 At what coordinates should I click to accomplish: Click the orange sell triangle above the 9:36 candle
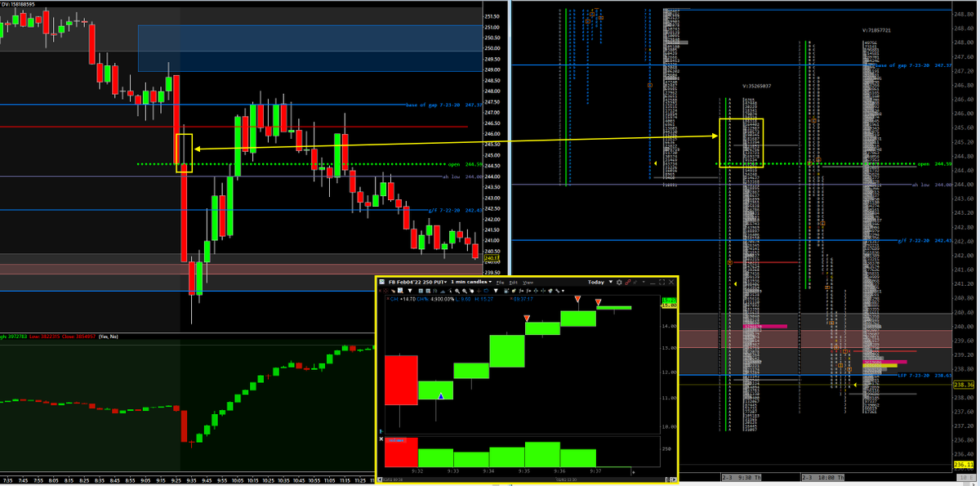(577, 301)
